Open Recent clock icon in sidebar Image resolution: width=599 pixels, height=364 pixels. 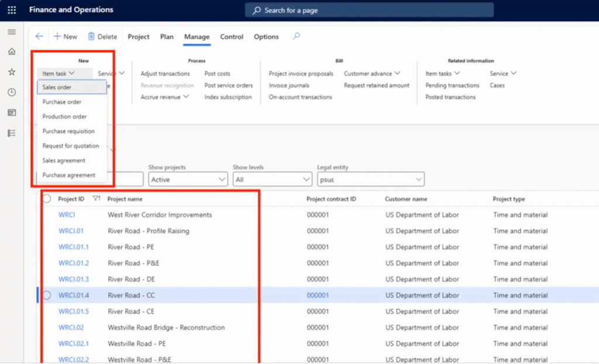pos(12,92)
